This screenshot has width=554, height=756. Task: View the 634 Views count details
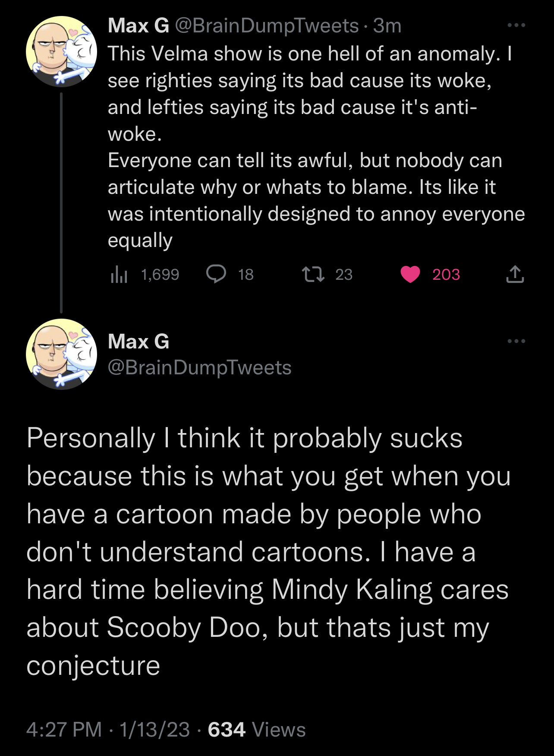pyautogui.click(x=257, y=730)
